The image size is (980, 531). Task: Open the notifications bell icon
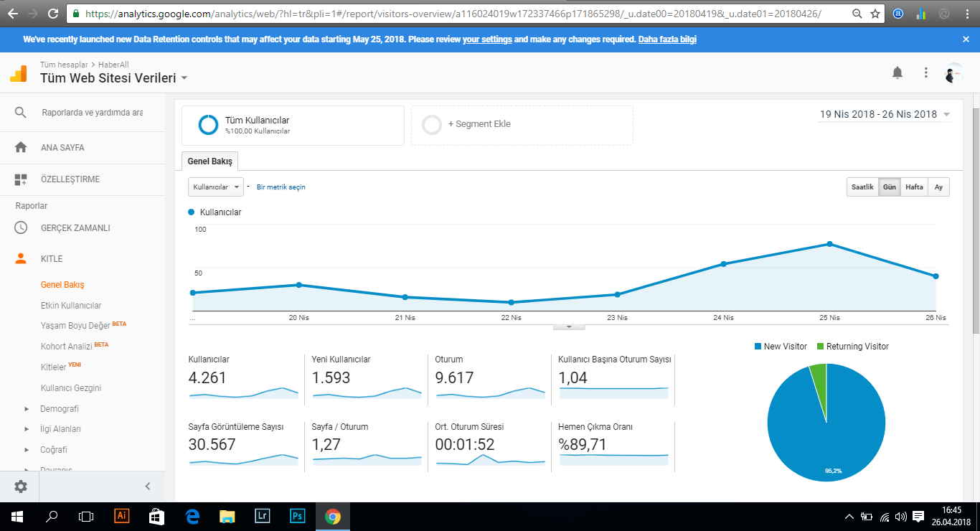pyautogui.click(x=897, y=72)
